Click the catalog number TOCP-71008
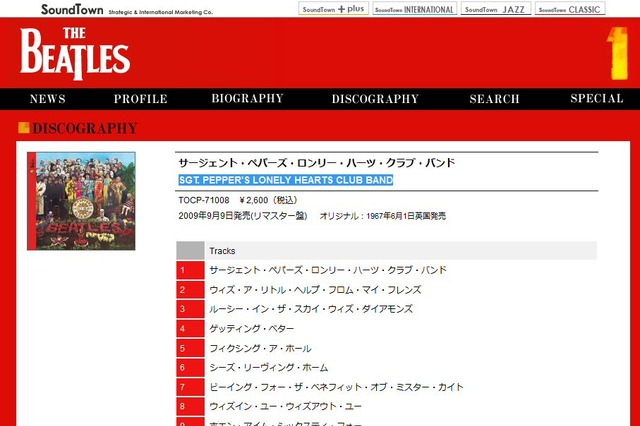This screenshot has height=426, width=640. point(204,200)
